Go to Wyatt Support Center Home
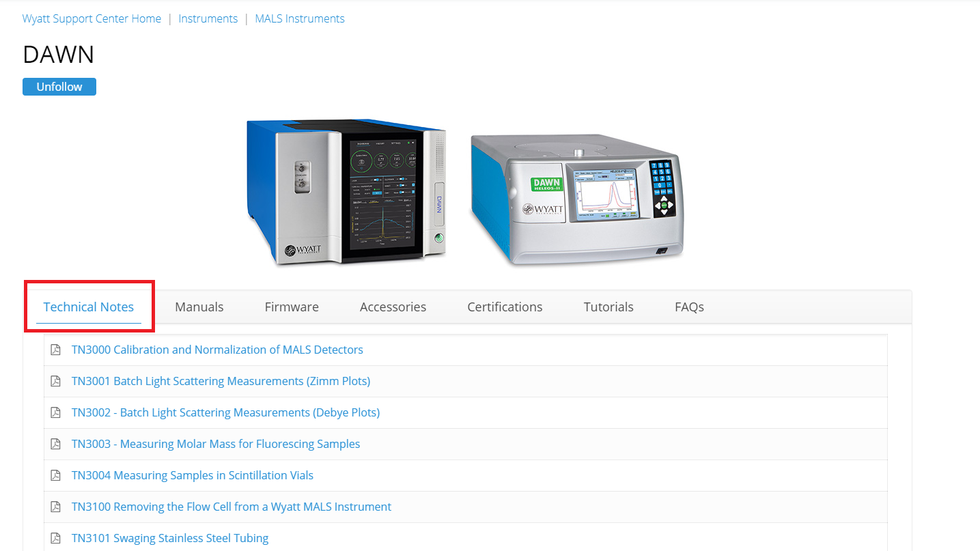The width and height of the screenshot is (980, 551). pos(92,18)
